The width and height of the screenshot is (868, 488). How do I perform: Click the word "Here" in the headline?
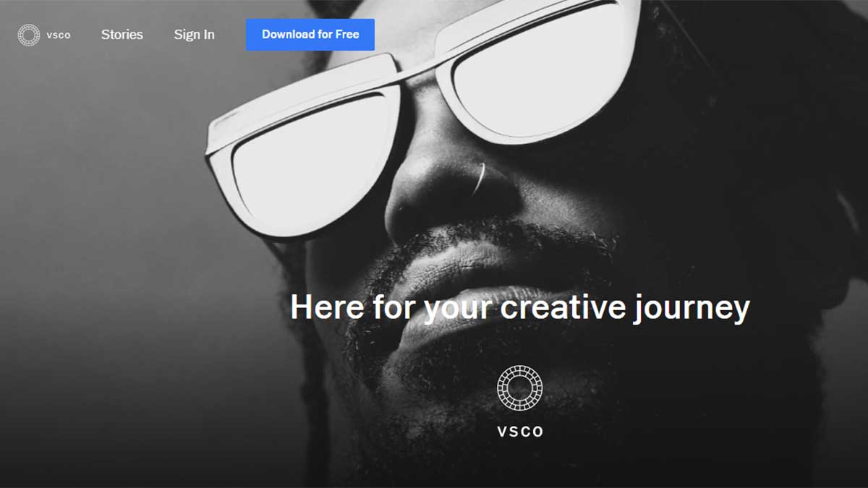coord(328,307)
